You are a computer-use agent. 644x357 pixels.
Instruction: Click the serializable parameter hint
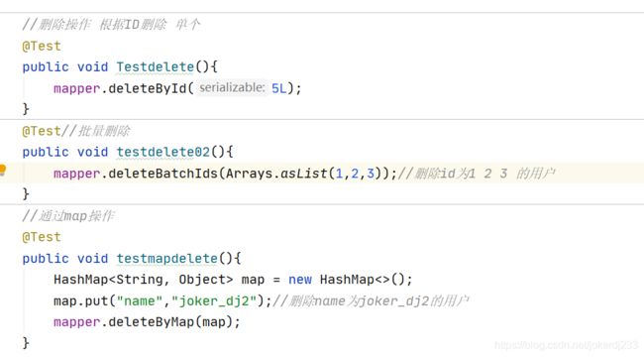click(232, 87)
